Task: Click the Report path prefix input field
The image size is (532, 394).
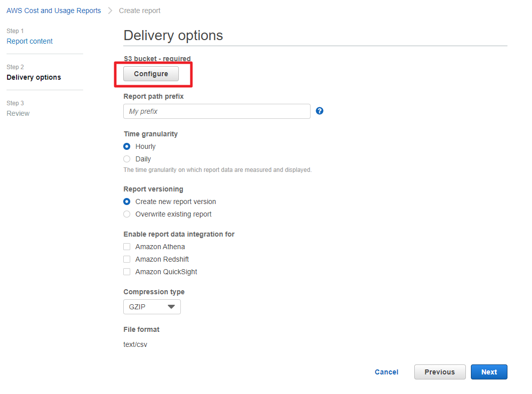Action: point(216,111)
